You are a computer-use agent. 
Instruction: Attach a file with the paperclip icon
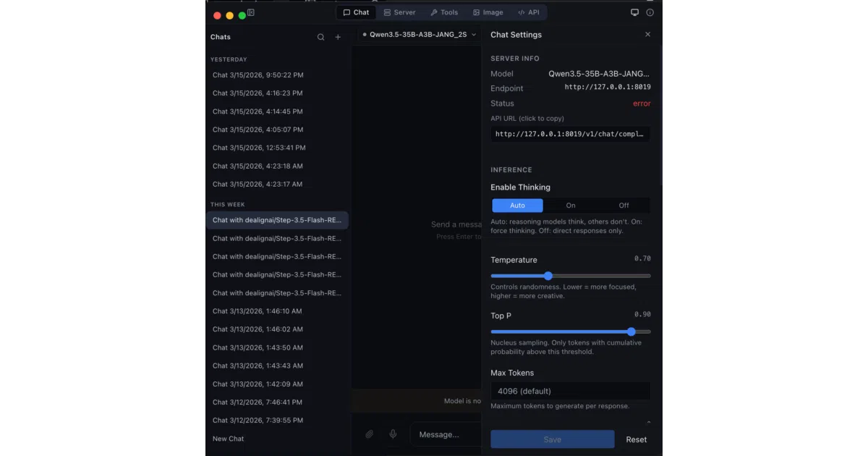[369, 434]
